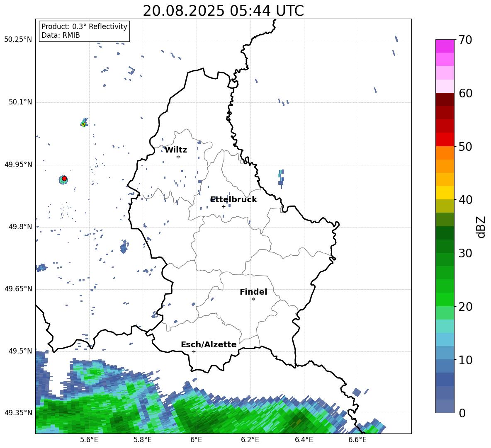Click the 6°E longitude tick label
Viewport: 491px width, 448px height.
click(x=196, y=440)
